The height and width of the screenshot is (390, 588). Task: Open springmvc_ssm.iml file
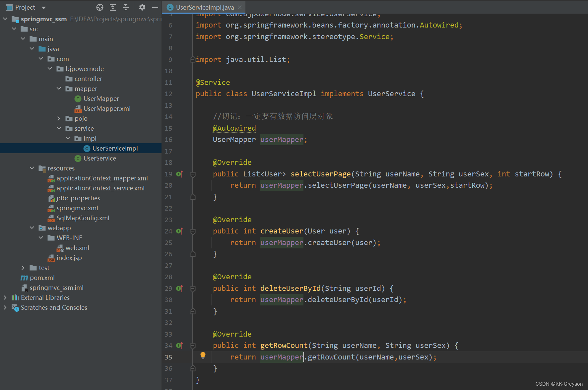[56, 288]
